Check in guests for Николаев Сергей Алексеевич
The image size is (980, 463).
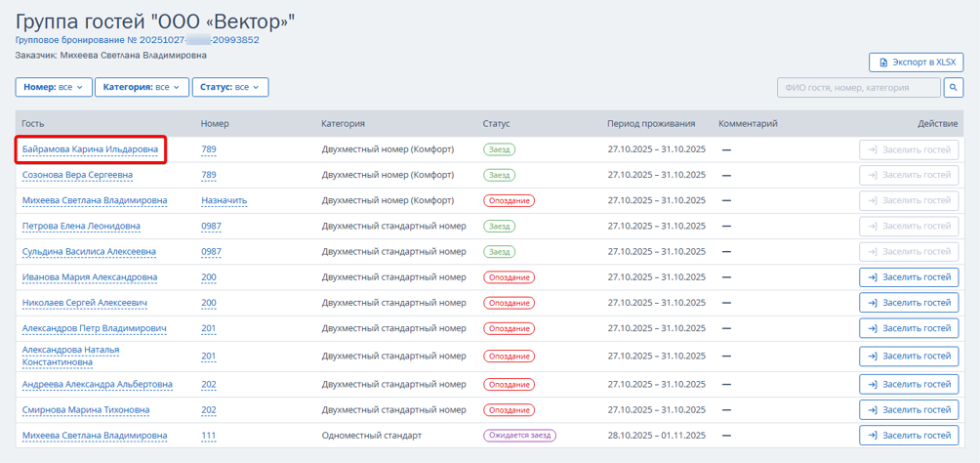tap(909, 303)
